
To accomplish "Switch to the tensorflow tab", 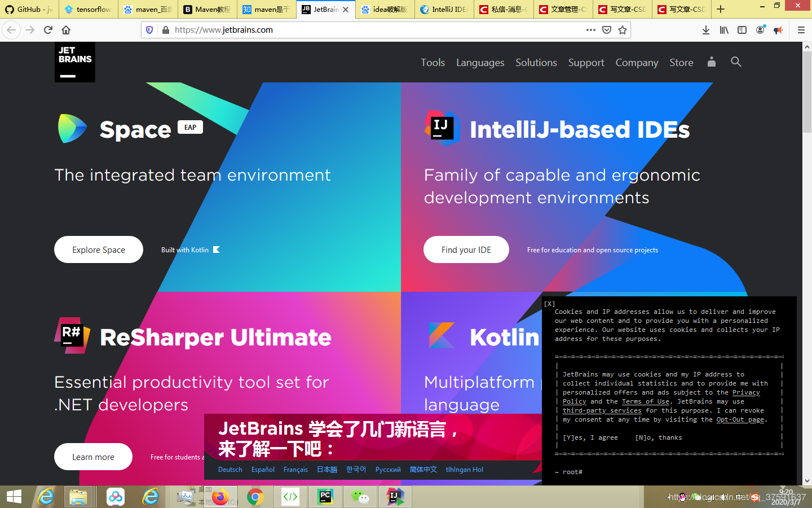I will click(x=89, y=10).
